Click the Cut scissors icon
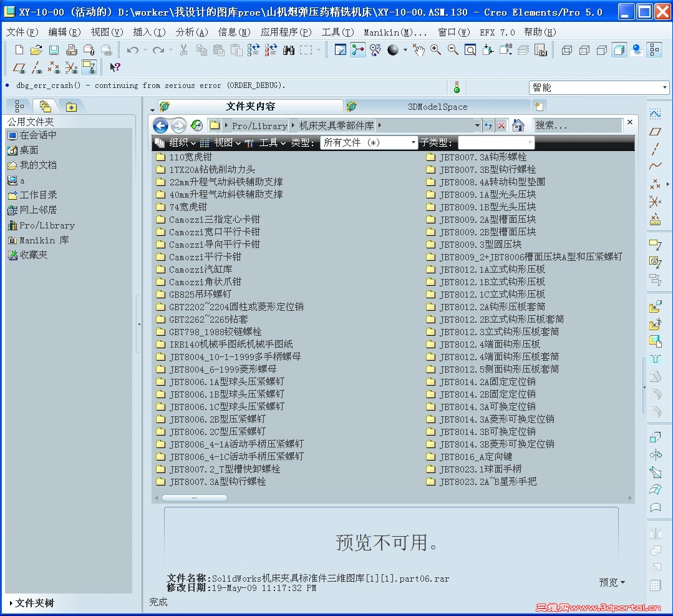Viewport: 673px width, 616px height. [184, 50]
